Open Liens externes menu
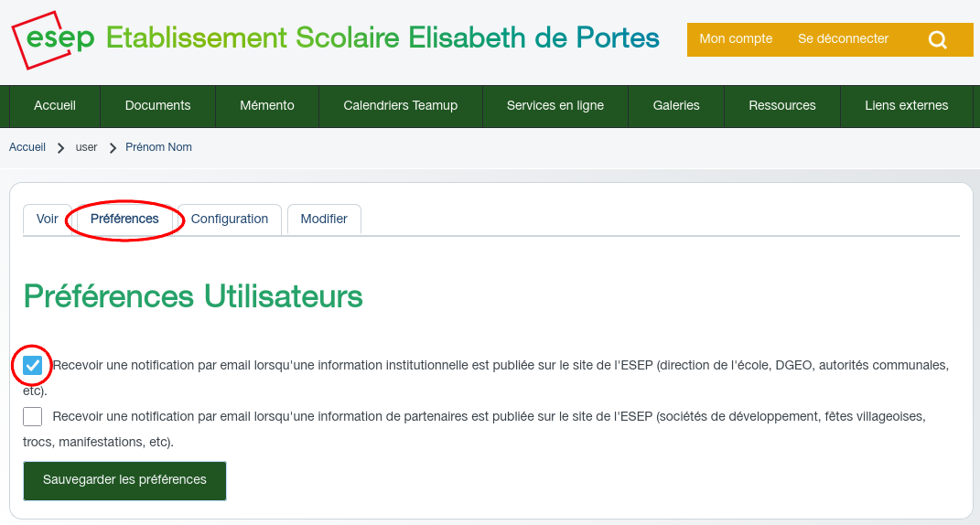 [906, 105]
